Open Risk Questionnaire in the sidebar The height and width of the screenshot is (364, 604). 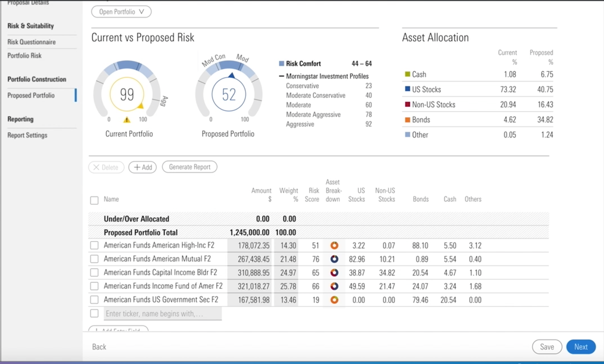click(x=31, y=42)
